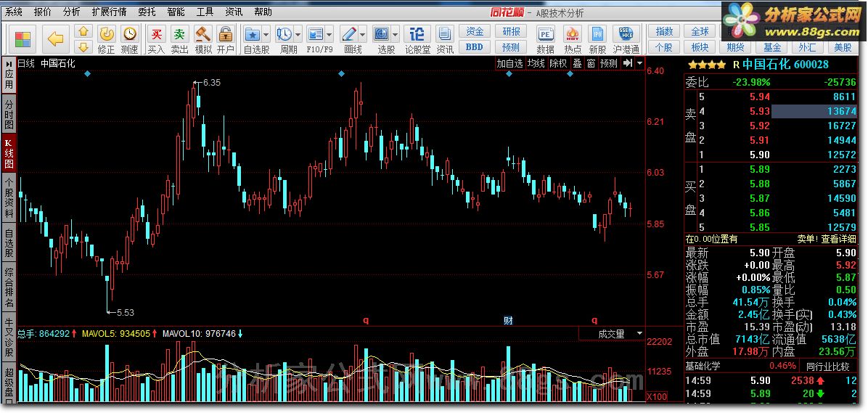Open the 智能 menu
Image resolution: width=868 pixels, height=413 pixels.
176,12
